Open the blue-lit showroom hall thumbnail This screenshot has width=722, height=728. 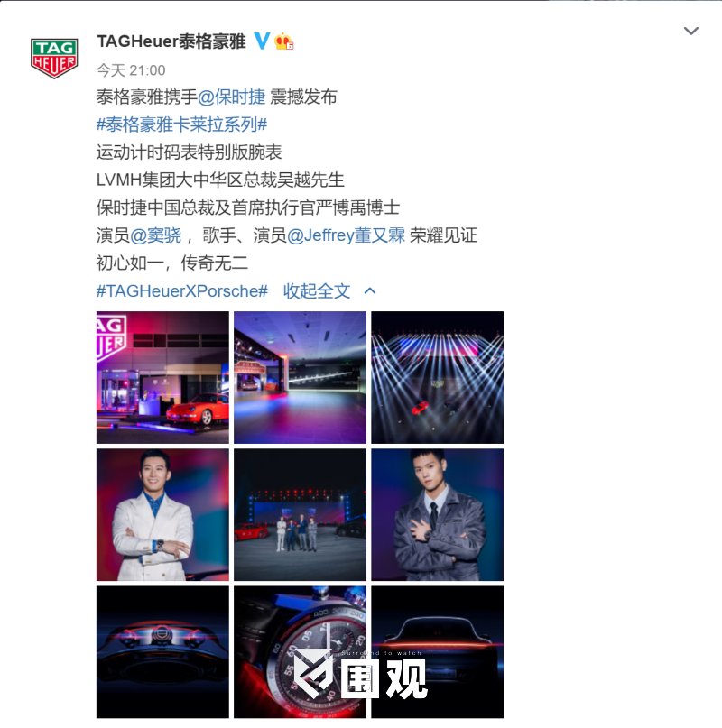coord(301,377)
